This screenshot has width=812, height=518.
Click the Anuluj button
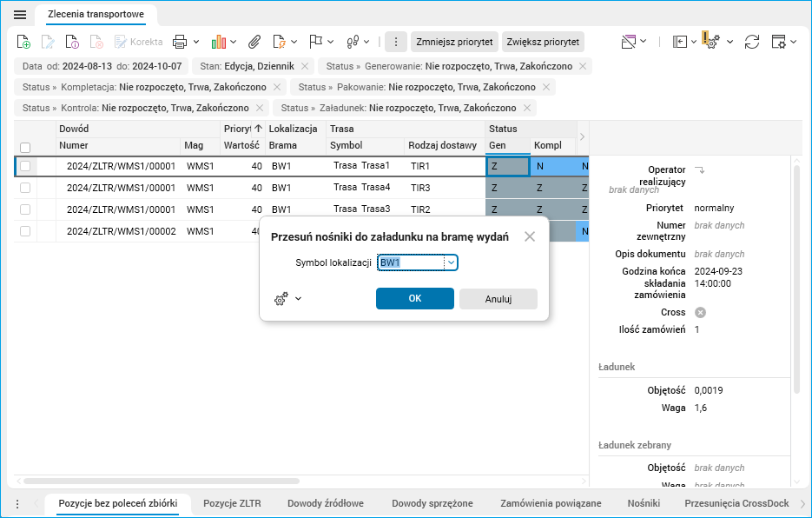[498, 299]
